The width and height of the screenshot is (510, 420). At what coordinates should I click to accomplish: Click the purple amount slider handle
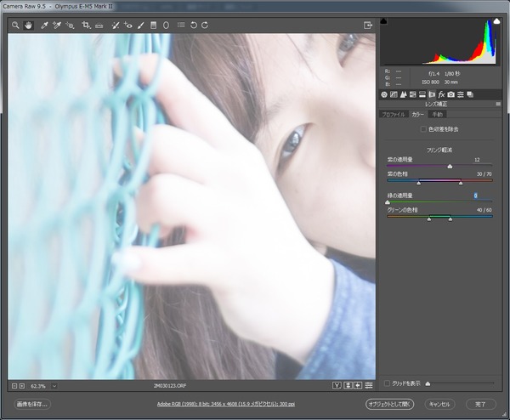(x=450, y=167)
